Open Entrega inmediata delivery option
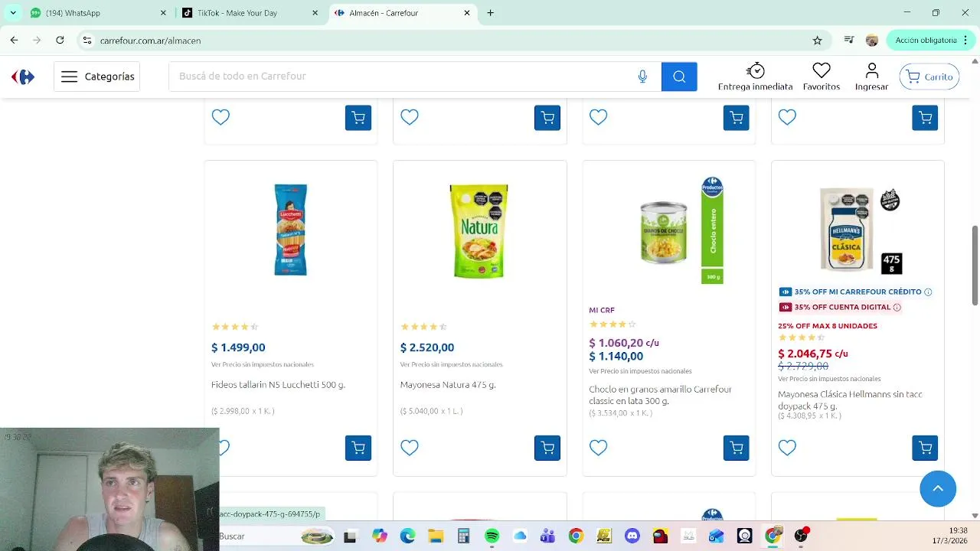 (755, 77)
